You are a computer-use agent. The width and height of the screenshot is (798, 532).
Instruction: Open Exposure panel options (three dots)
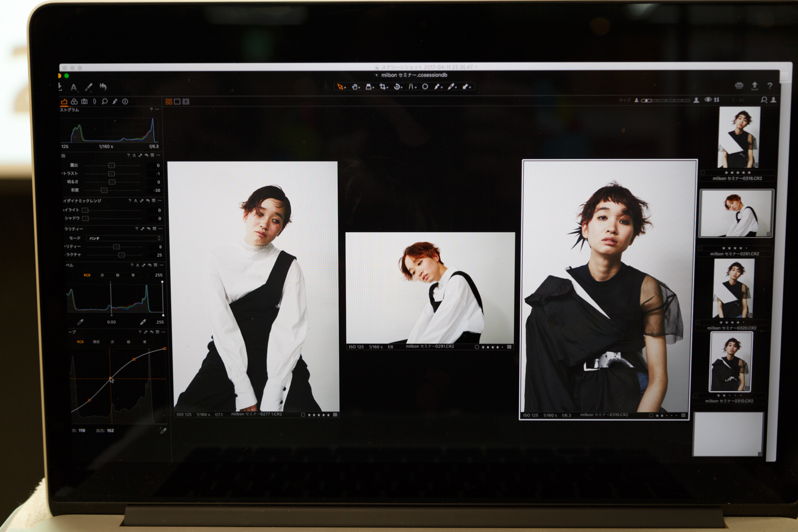(158, 155)
